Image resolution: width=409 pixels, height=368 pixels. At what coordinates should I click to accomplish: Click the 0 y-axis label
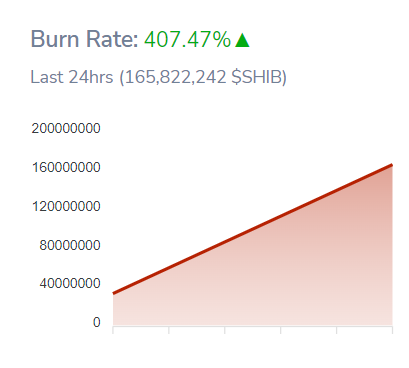point(97,322)
